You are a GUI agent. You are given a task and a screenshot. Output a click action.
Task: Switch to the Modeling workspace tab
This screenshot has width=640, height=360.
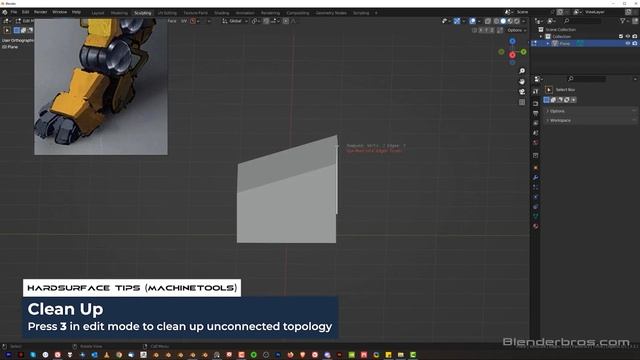click(119, 13)
